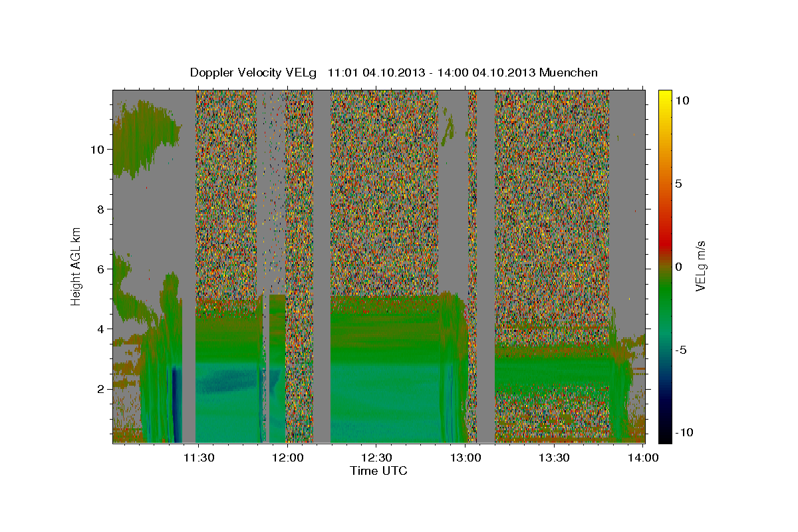Image resolution: width=798 pixels, height=532 pixels.
Task: Click the 'VELg m/s' colorbar label
Action: (x=700, y=266)
